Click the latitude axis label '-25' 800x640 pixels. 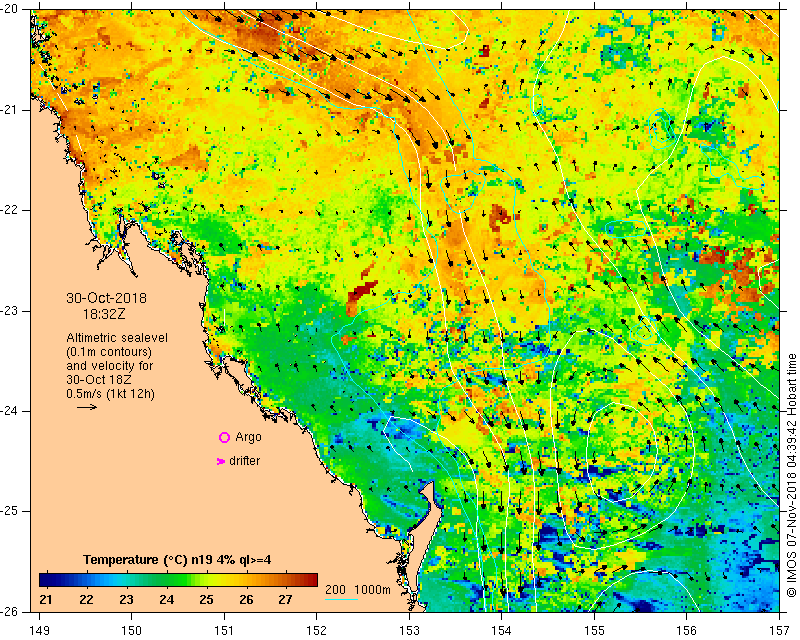coord(10,511)
